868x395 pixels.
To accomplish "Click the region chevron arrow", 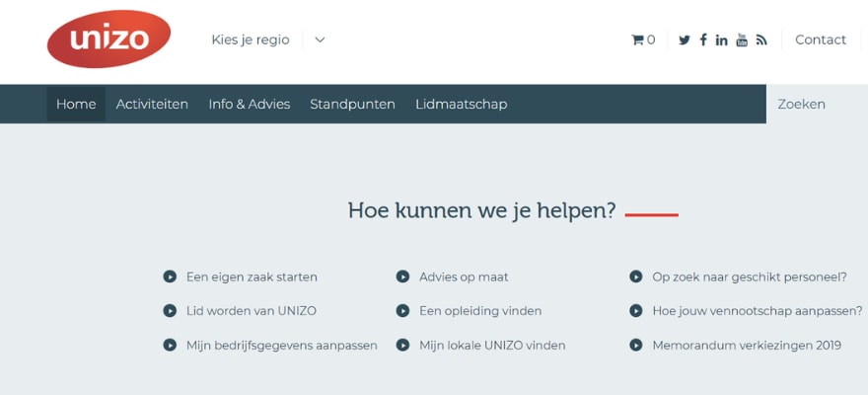I will pos(320,40).
